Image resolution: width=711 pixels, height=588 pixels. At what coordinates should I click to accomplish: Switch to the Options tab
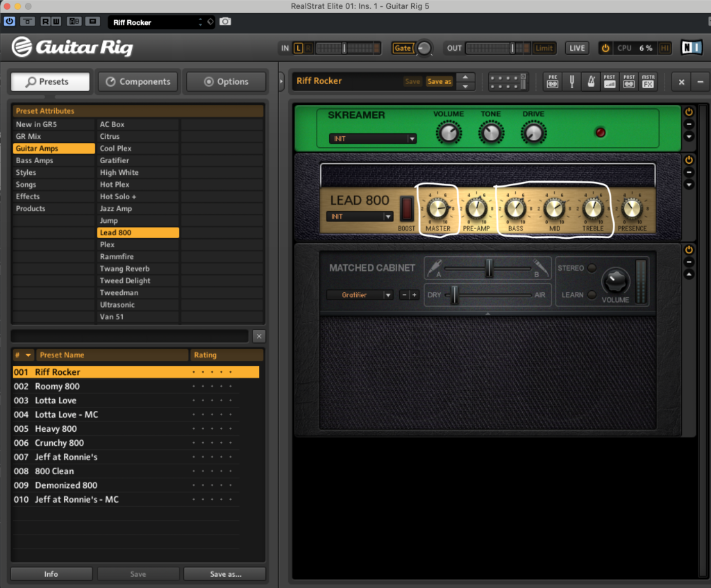pos(226,81)
